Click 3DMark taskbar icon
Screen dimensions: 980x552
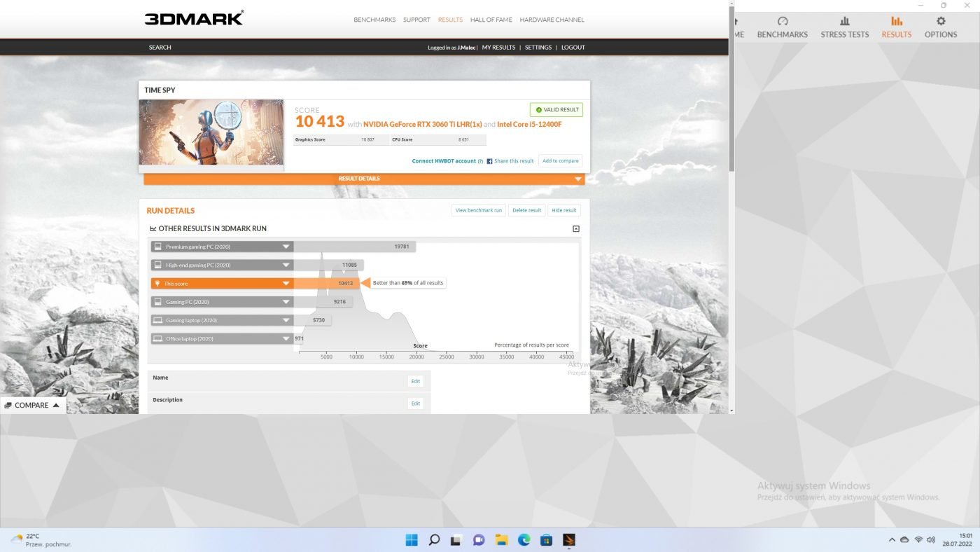coord(568,539)
